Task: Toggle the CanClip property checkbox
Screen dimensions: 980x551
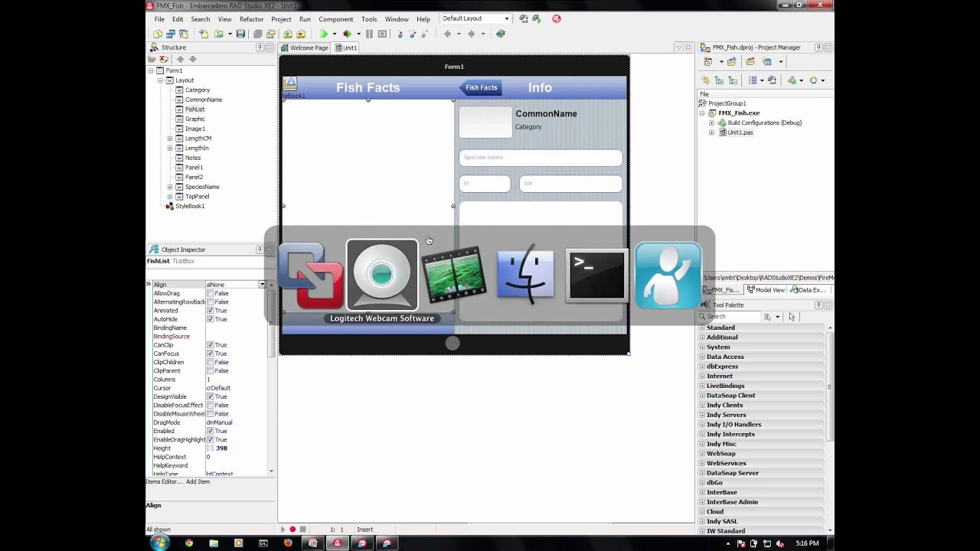Action: 210,345
